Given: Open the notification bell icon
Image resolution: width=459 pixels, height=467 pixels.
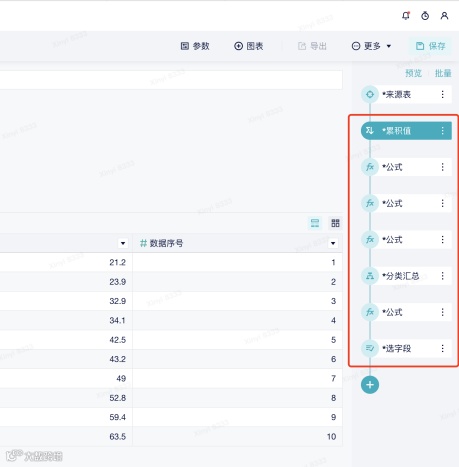Looking at the screenshot, I should pos(406,16).
